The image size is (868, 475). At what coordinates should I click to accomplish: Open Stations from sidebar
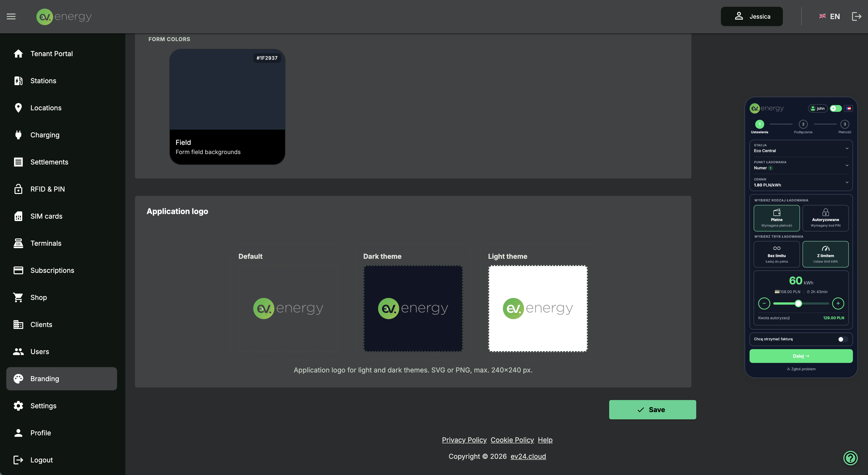pos(62,81)
